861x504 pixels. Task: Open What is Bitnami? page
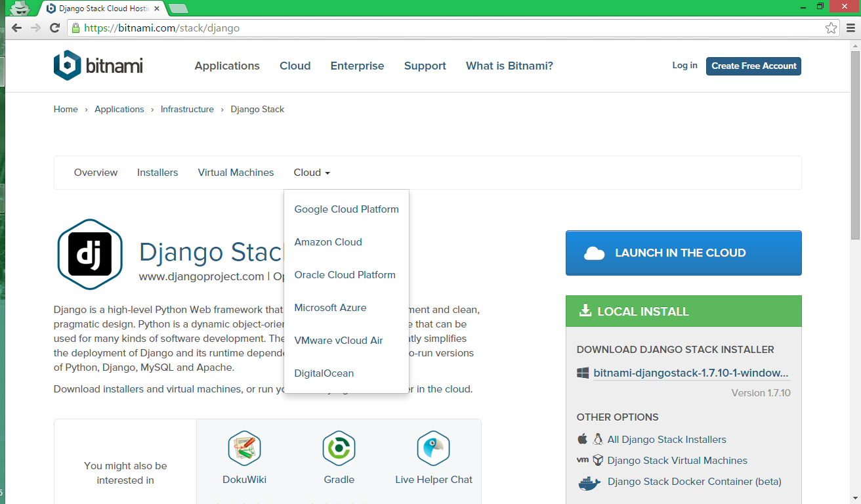[x=509, y=66]
